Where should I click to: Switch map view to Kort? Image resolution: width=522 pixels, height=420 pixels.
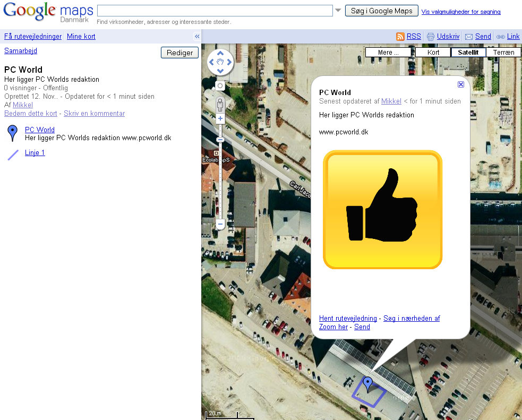click(433, 52)
